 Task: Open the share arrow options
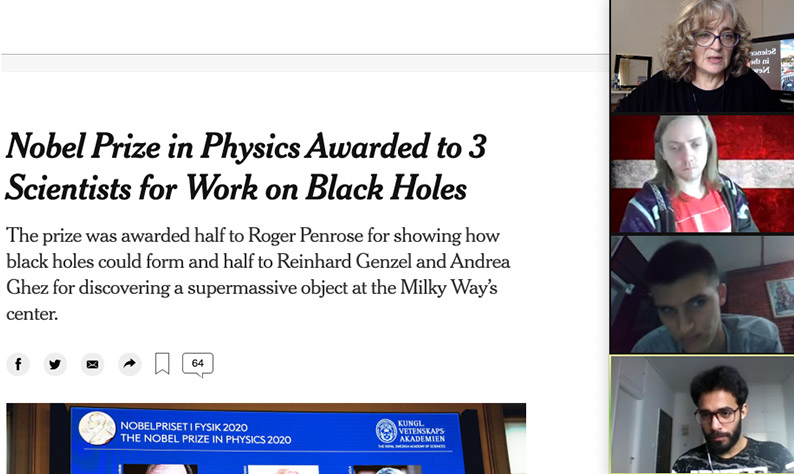tap(130, 364)
